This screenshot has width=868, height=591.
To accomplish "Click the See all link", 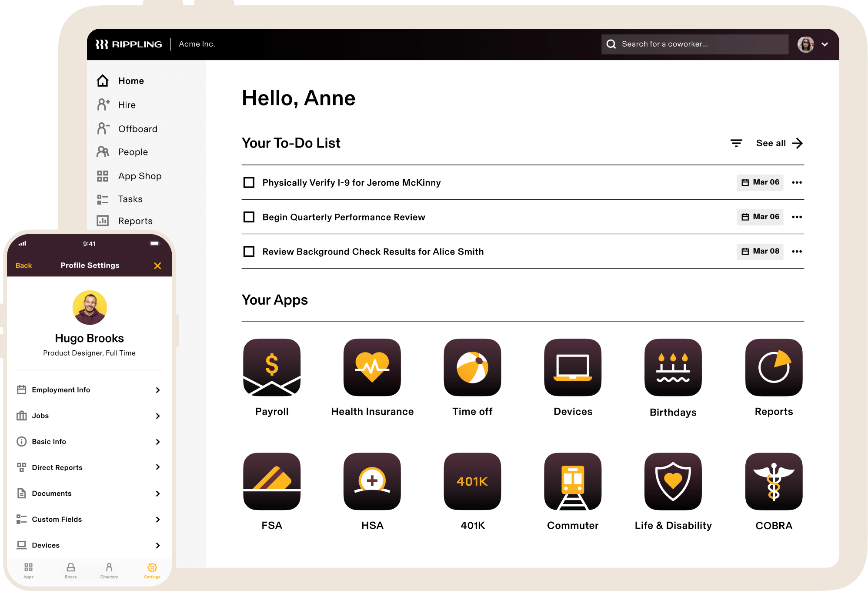I will click(x=779, y=143).
